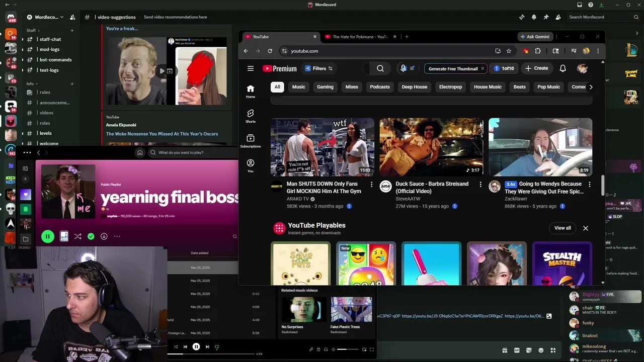Open Discord notification settings bell
Viewport: 644px width, 362px height.
[534, 17]
